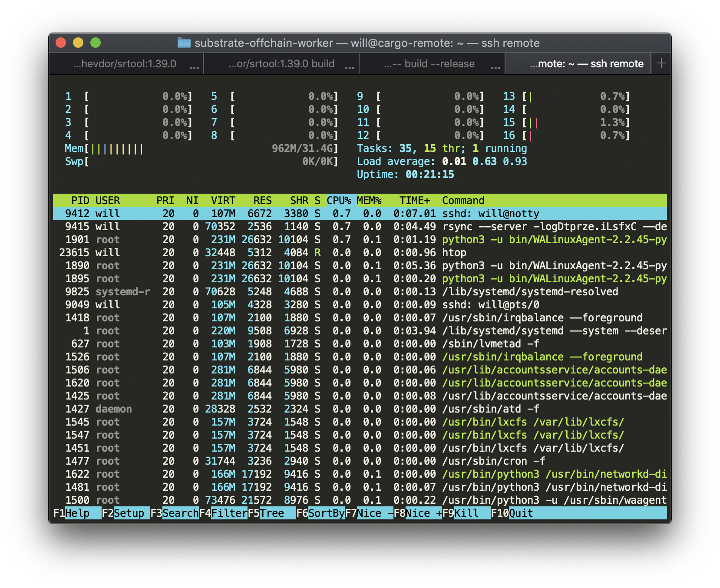Sort by the SHR column header
The height and width of the screenshot is (588, 720).
pyautogui.click(x=299, y=200)
